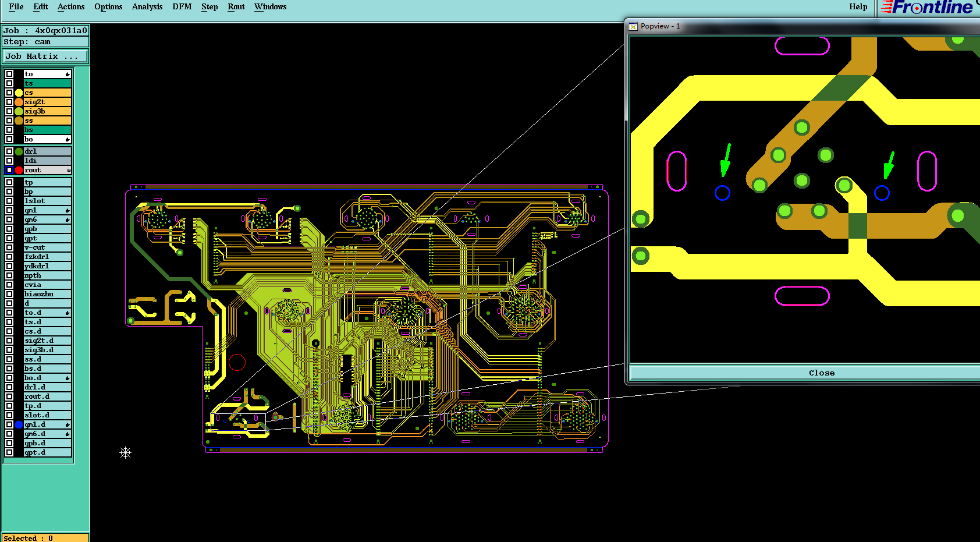Click the green color dot of sig3b layer
Viewport: 980px width, 542px height.
[x=19, y=111]
